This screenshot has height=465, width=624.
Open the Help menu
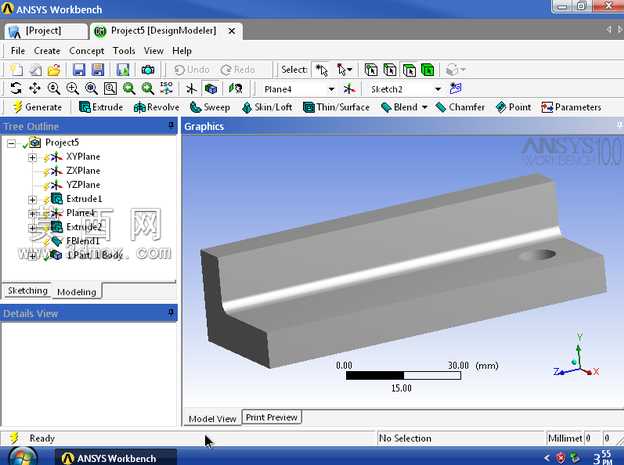click(x=182, y=51)
